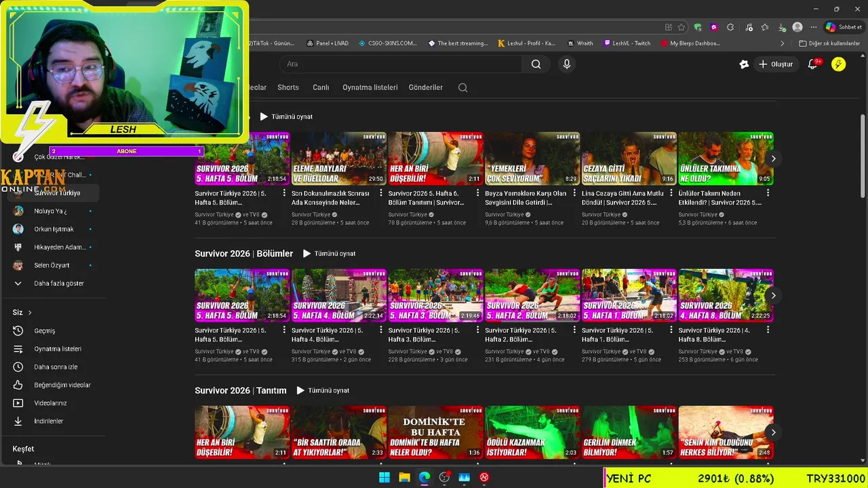Advance the Bölümler row with the right arrow
The width and height of the screenshot is (868, 488).
(x=773, y=296)
